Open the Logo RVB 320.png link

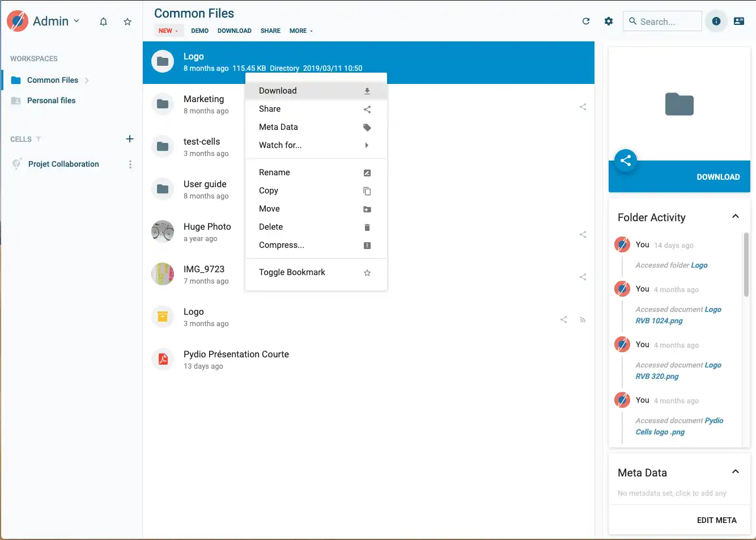click(678, 370)
